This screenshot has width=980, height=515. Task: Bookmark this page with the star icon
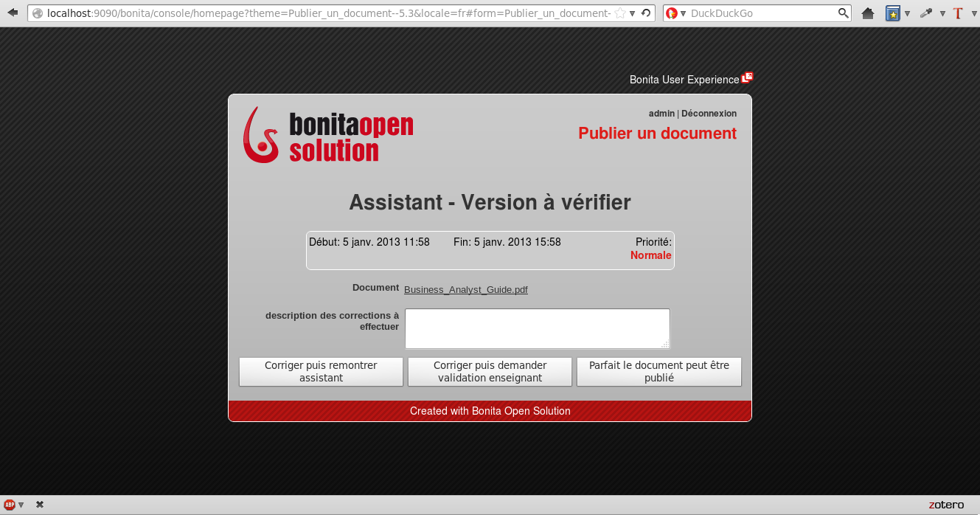(x=620, y=13)
